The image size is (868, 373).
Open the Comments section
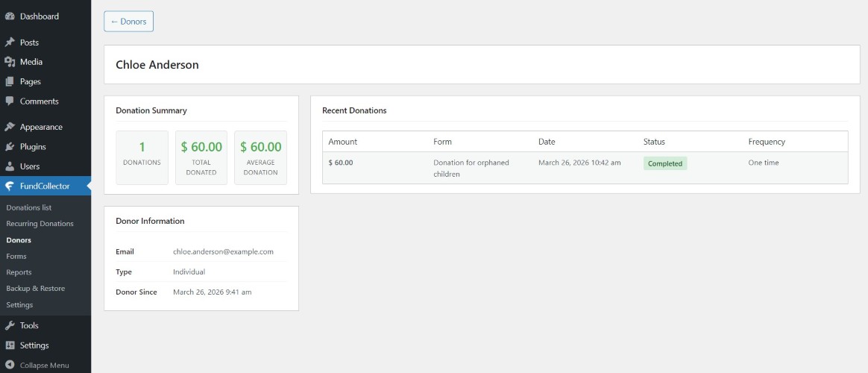[40, 101]
